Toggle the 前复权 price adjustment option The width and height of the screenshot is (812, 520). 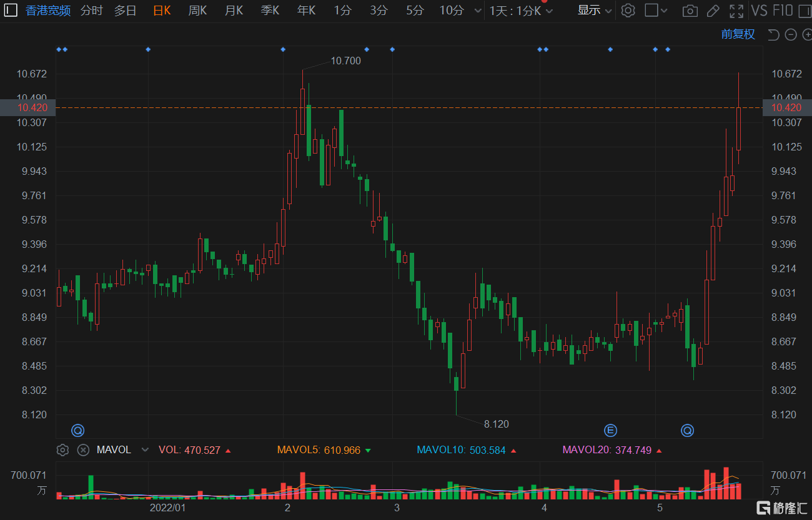(x=738, y=35)
